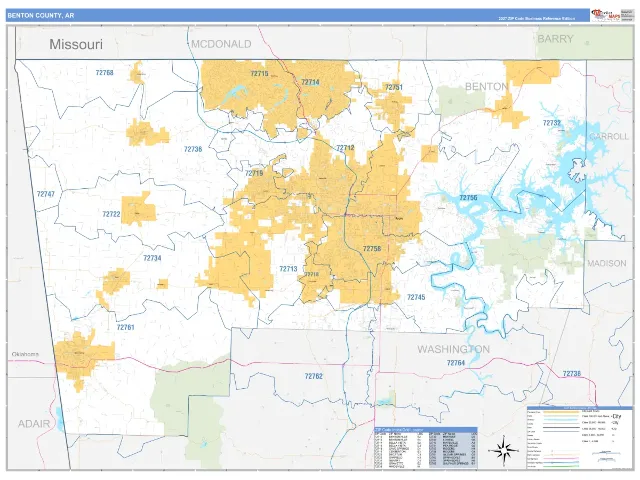Click ZIP code label 72758

click(372, 248)
